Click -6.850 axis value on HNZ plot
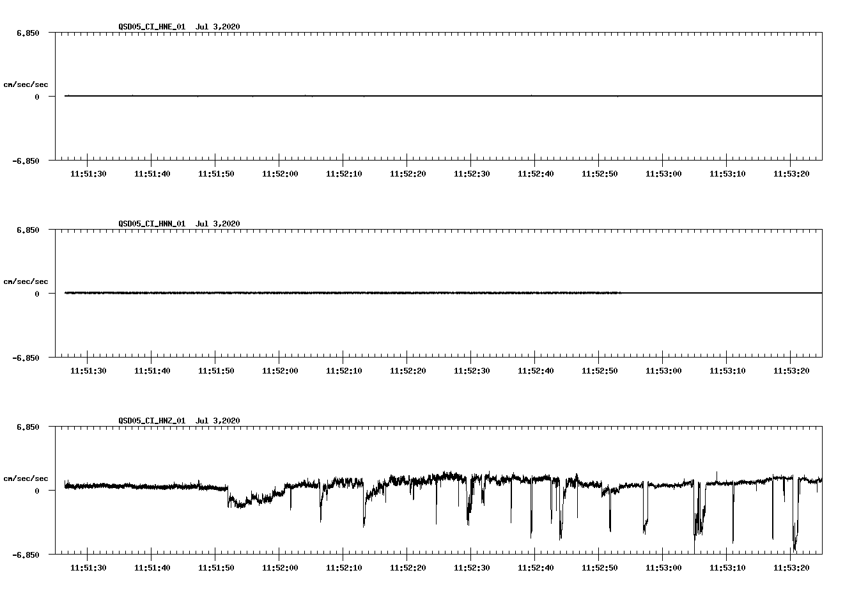Screen dimensions: 868x591 (26, 555)
